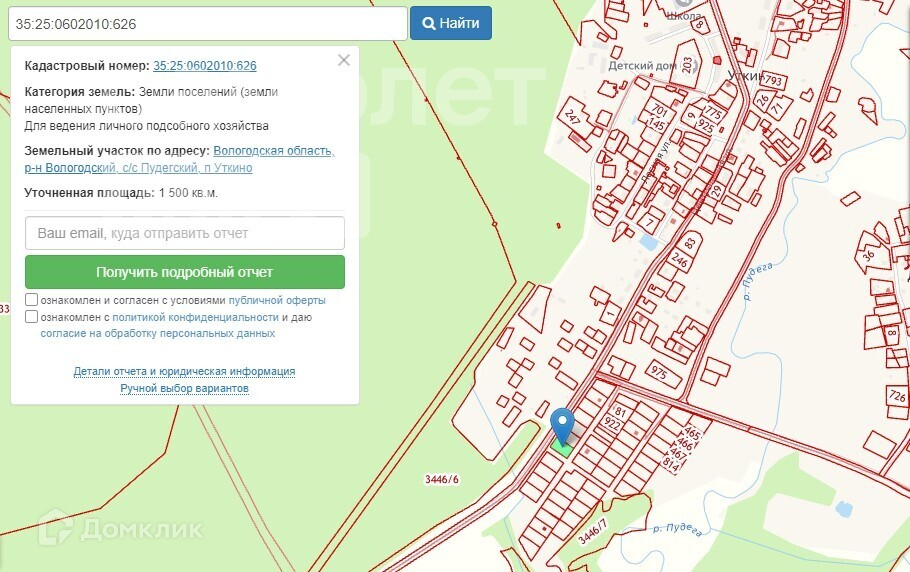The width and height of the screenshot is (910, 572).
Task: Open Детали отчета и юридическая информация
Action: (184, 371)
